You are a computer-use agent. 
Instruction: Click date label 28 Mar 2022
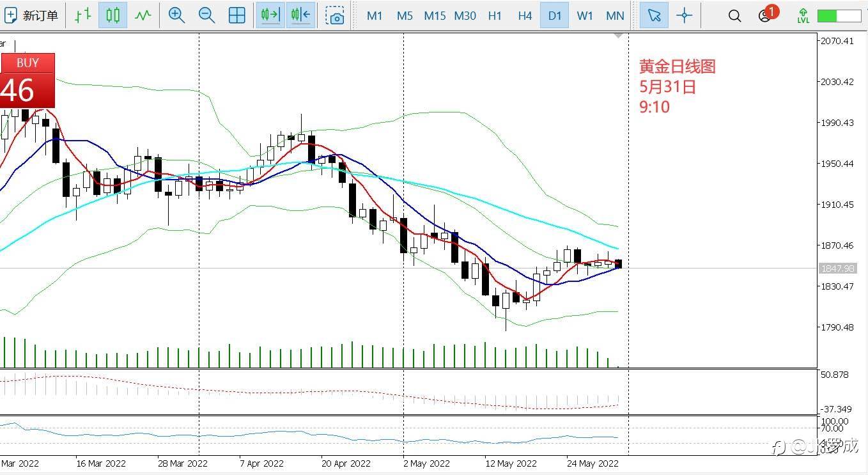pyautogui.click(x=182, y=463)
